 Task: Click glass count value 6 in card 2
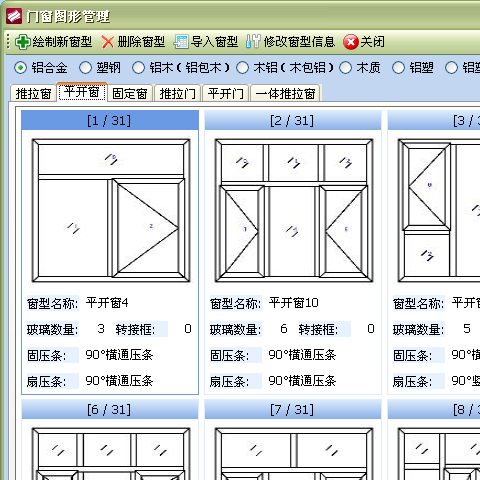pos(284,329)
